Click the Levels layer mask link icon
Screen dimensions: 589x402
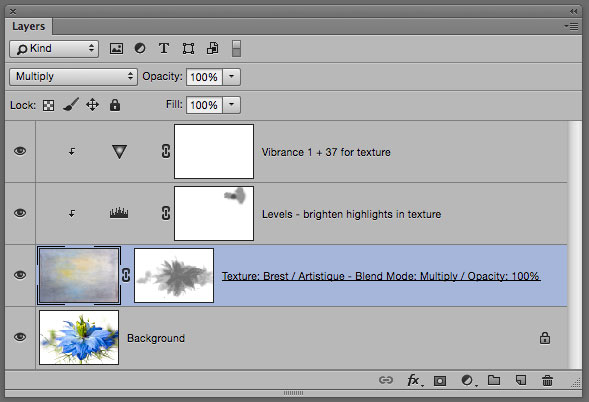[x=166, y=213]
